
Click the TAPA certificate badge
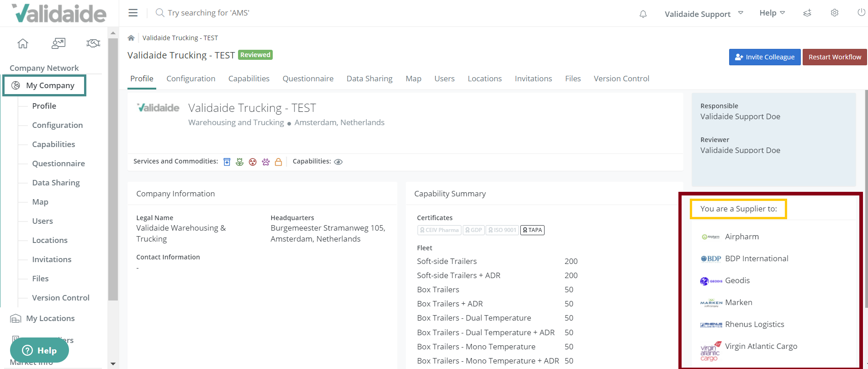point(532,230)
